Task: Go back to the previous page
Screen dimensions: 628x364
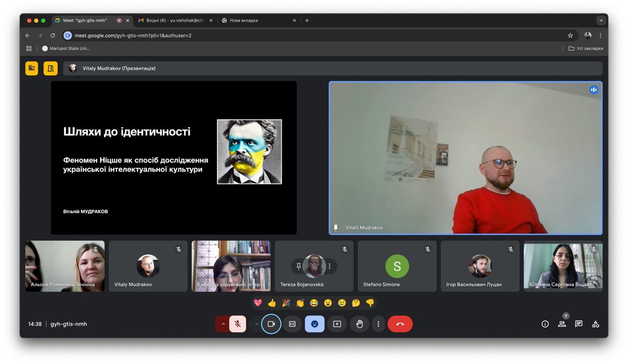Action: click(27, 35)
